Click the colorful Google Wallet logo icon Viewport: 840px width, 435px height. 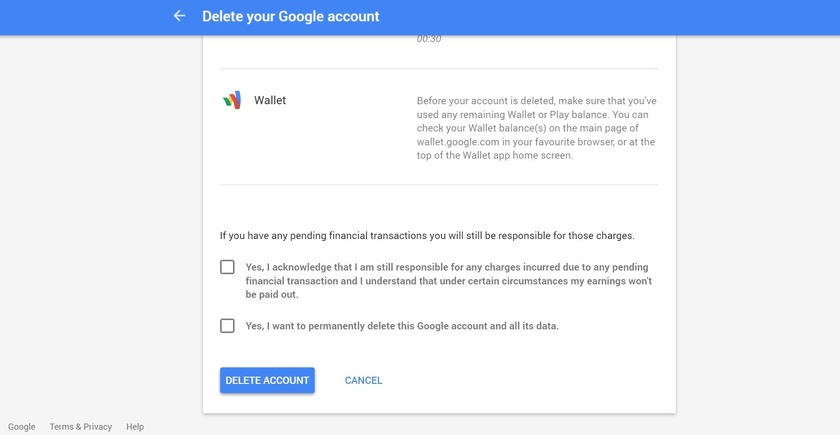pyautogui.click(x=232, y=100)
